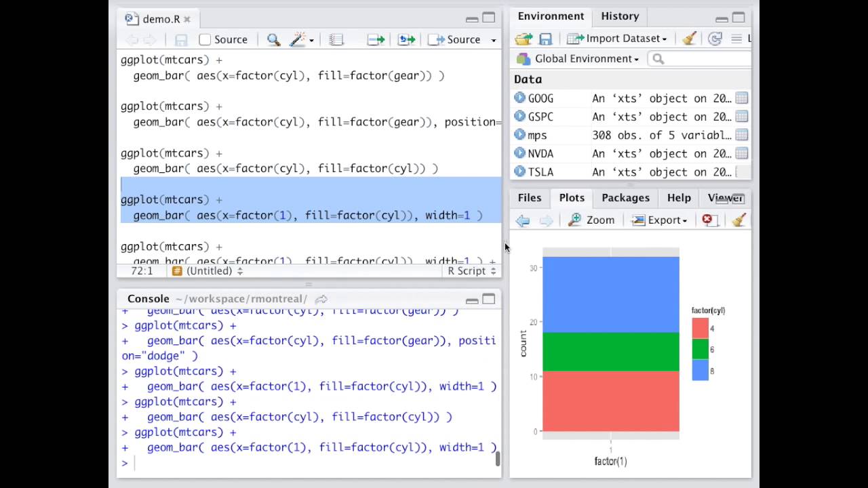Switch to the History tab
Screen dimensions: 868x488
[x=620, y=16]
